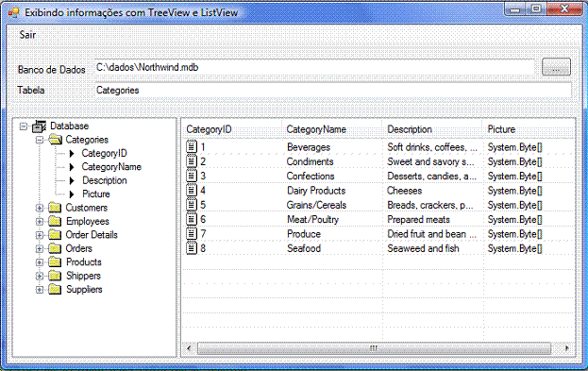588x371 pixels.
Task: Sort by the CategoryName column header
Action: pyautogui.click(x=331, y=129)
